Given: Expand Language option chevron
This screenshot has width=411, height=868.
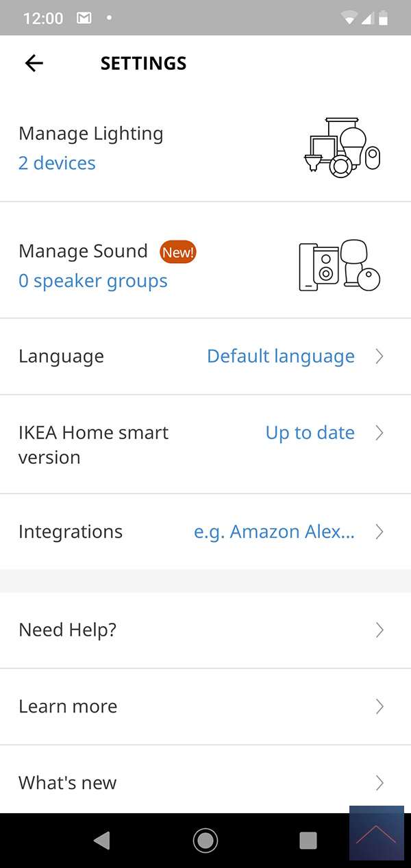Looking at the screenshot, I should [379, 356].
